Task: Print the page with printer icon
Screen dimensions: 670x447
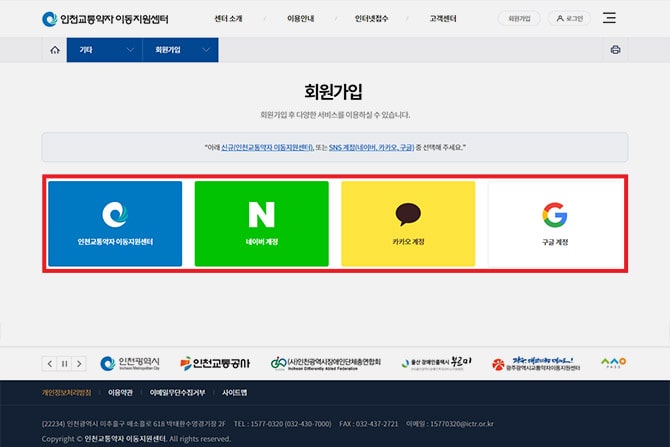Action: 615,50
